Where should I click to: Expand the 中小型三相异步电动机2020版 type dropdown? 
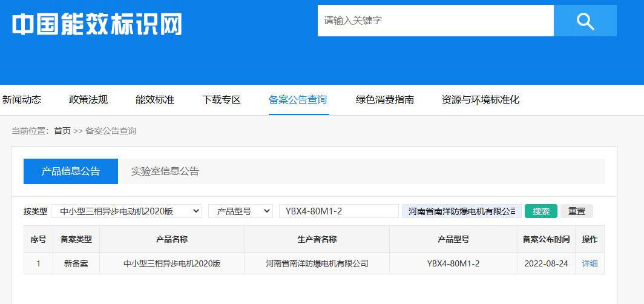point(126,211)
